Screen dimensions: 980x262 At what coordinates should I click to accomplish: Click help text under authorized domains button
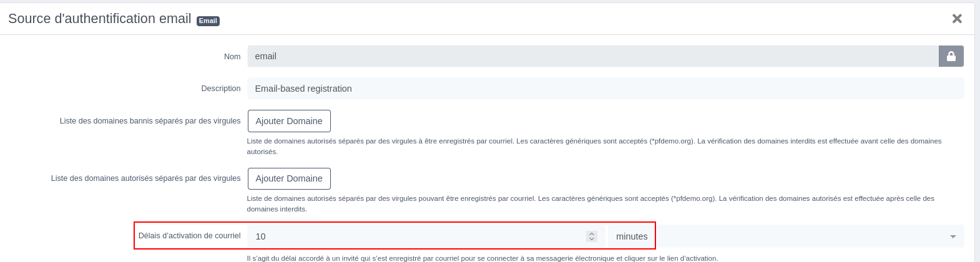coord(590,203)
